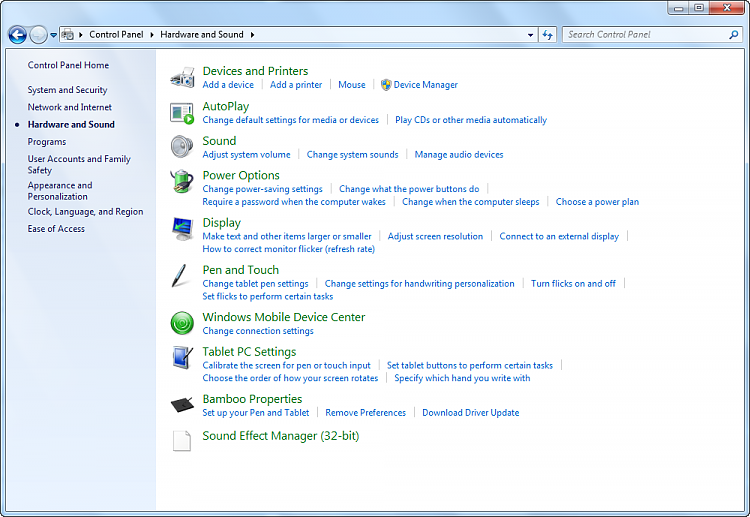Expand the address bar history dropdown
Screen dimensions: 750x517
coord(530,35)
